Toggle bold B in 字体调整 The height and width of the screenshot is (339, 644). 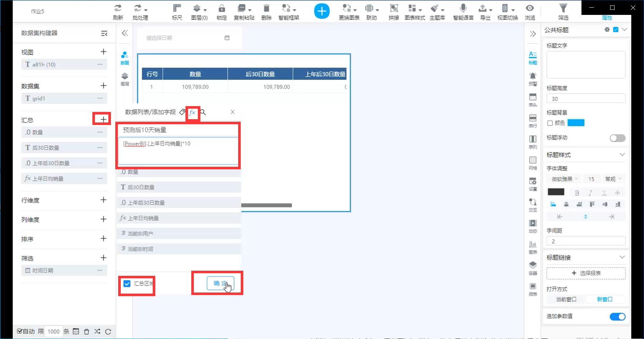point(577,193)
